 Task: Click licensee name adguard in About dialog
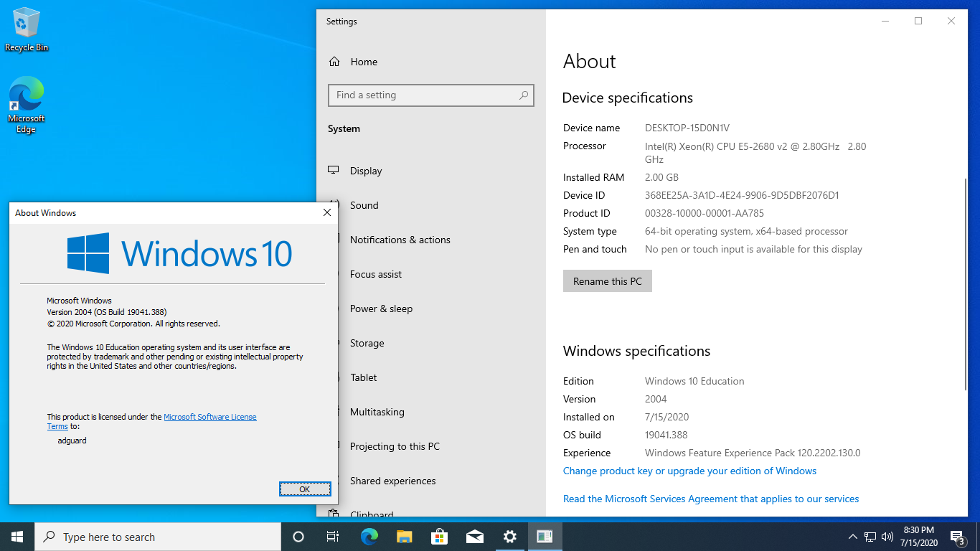[x=72, y=441]
